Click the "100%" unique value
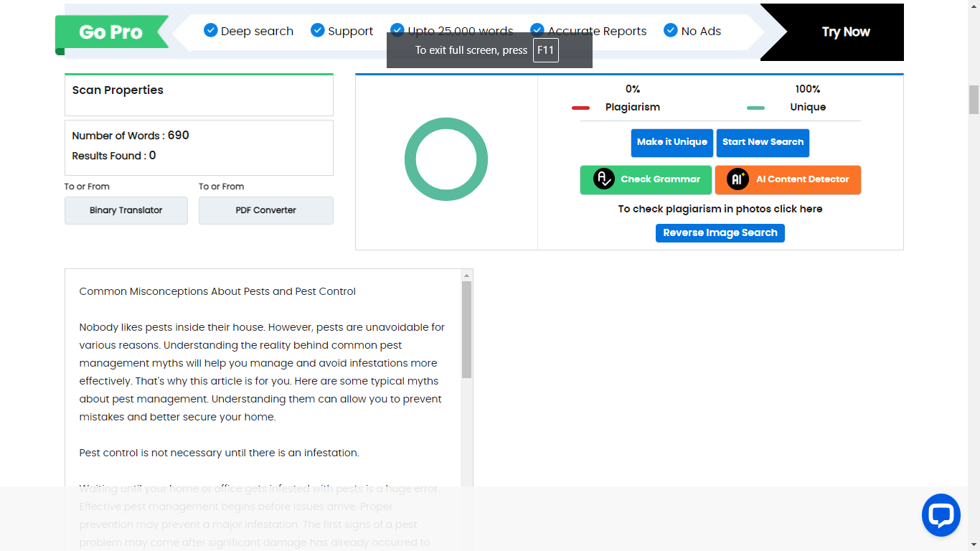Image resolution: width=980 pixels, height=551 pixels. [808, 89]
